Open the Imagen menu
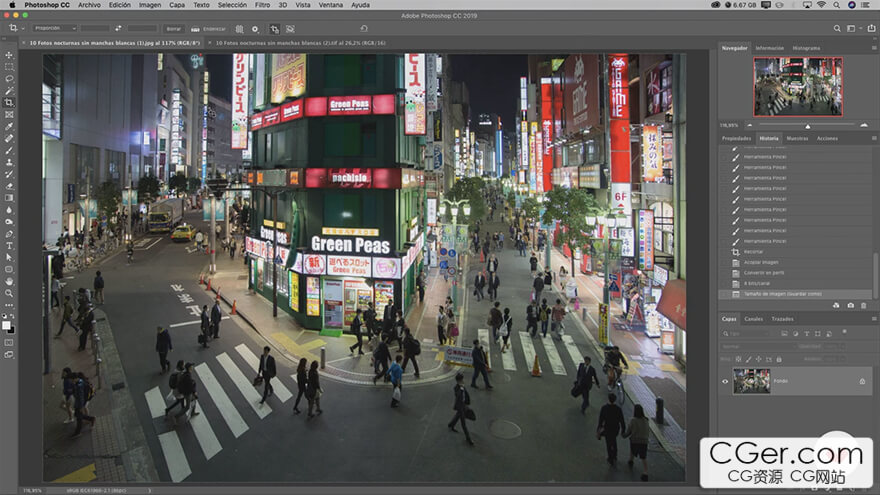Viewport: 880px width, 495px height. point(150,4)
